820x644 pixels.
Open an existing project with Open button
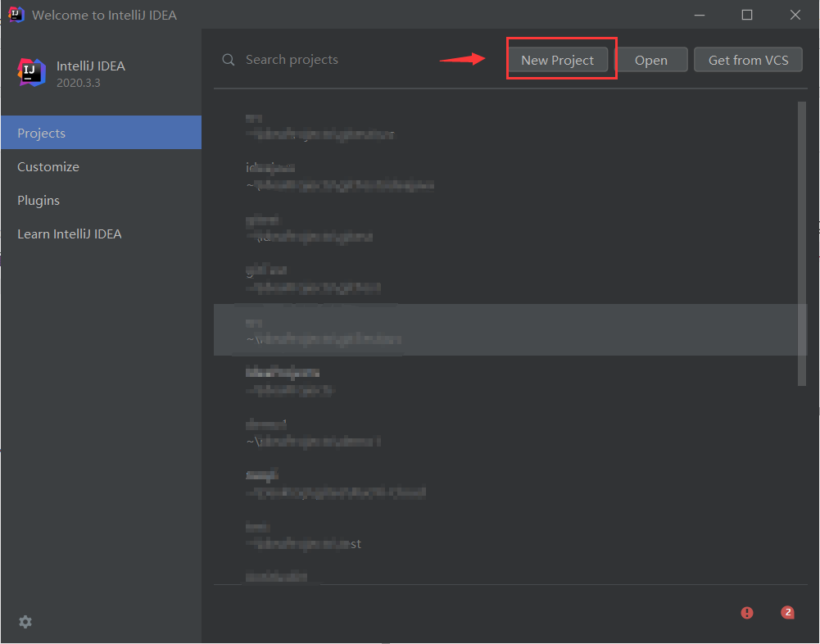(x=650, y=60)
